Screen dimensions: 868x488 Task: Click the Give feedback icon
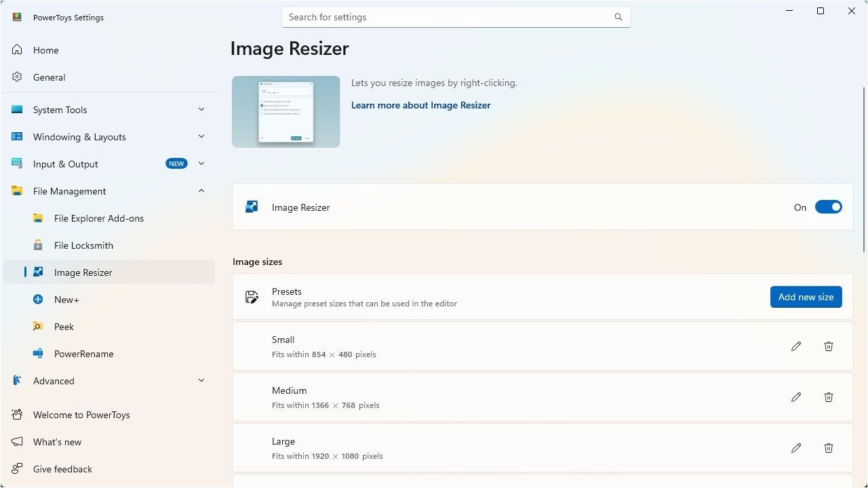pos(17,469)
